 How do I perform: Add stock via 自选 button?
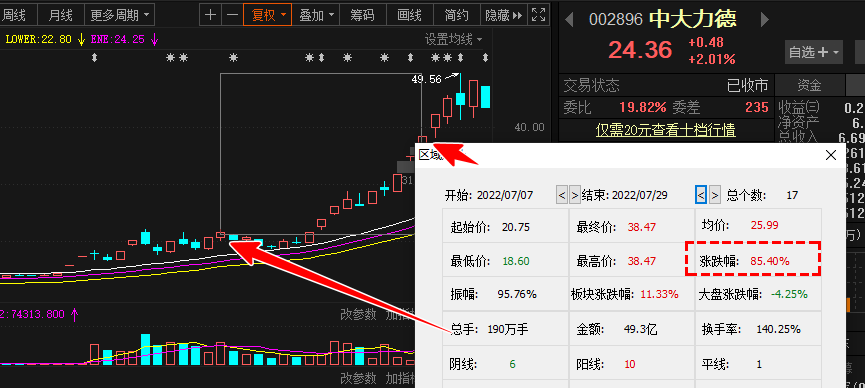pyautogui.click(x=814, y=52)
